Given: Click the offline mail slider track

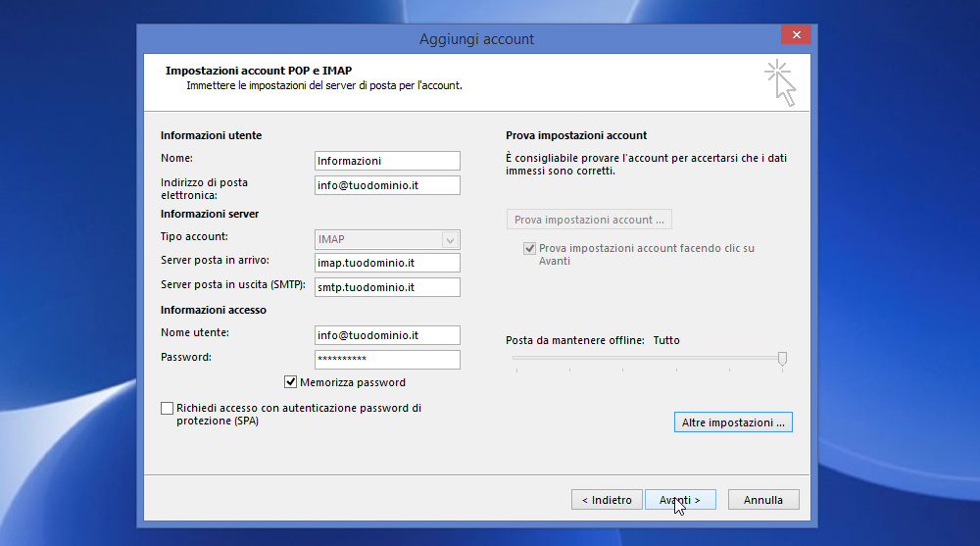Looking at the screenshot, I should click(x=647, y=358).
